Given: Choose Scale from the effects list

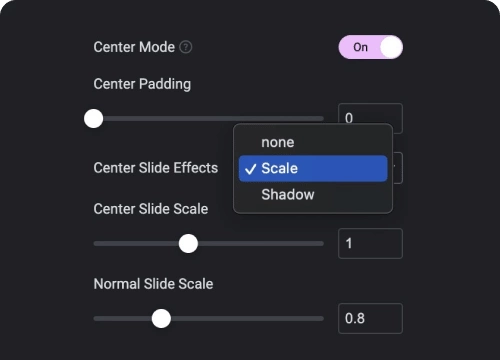Looking at the screenshot, I should coord(313,168).
